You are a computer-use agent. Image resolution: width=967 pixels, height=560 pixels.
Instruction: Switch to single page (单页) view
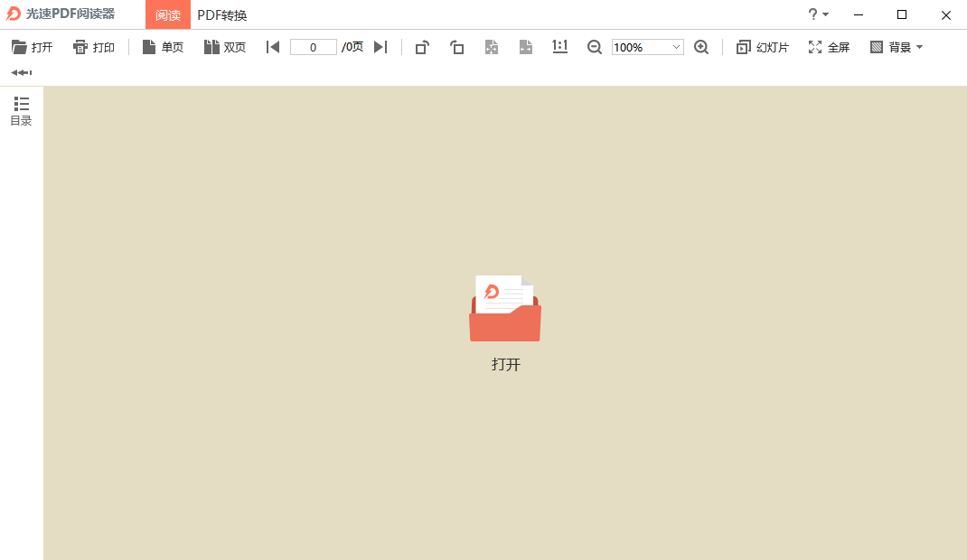tap(163, 47)
